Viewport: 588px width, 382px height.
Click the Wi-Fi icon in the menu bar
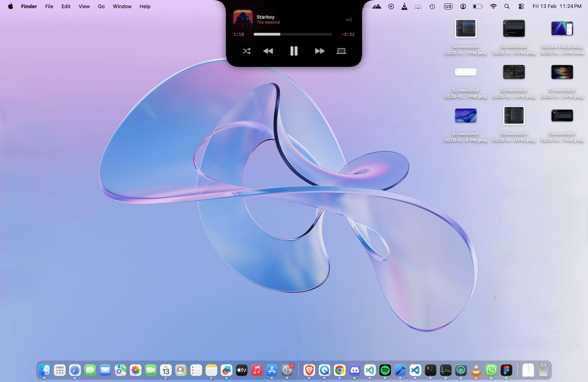(493, 6)
